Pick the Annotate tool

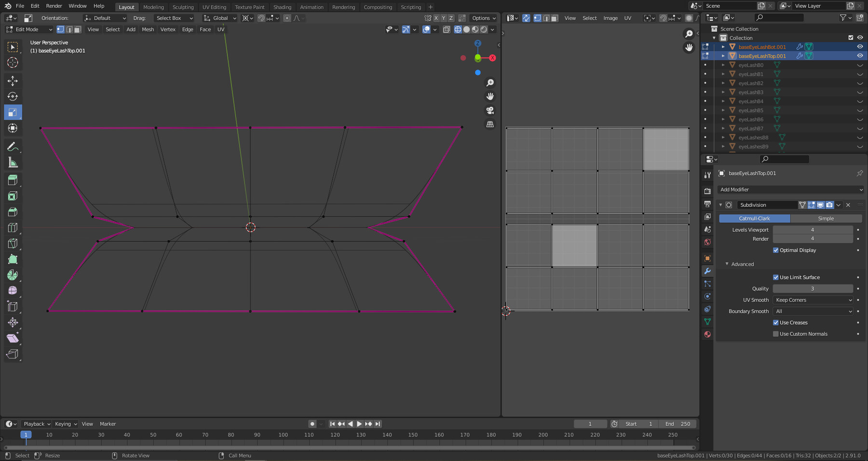point(13,147)
